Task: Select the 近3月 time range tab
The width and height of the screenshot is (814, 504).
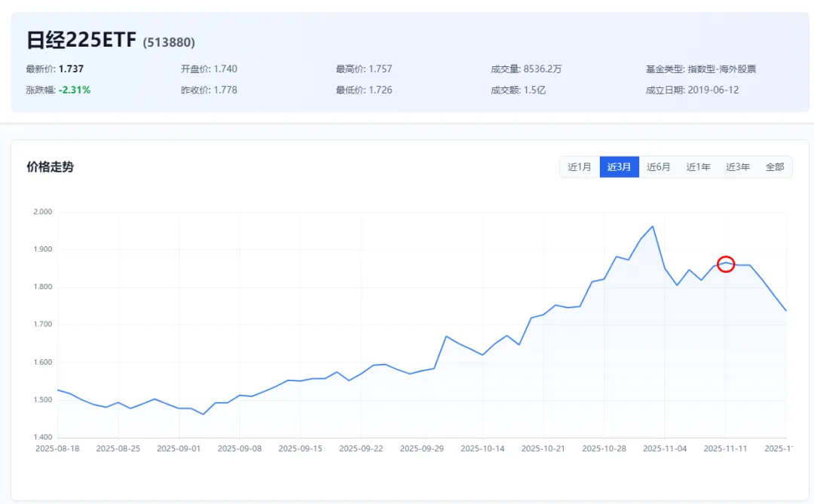Action: click(x=619, y=167)
